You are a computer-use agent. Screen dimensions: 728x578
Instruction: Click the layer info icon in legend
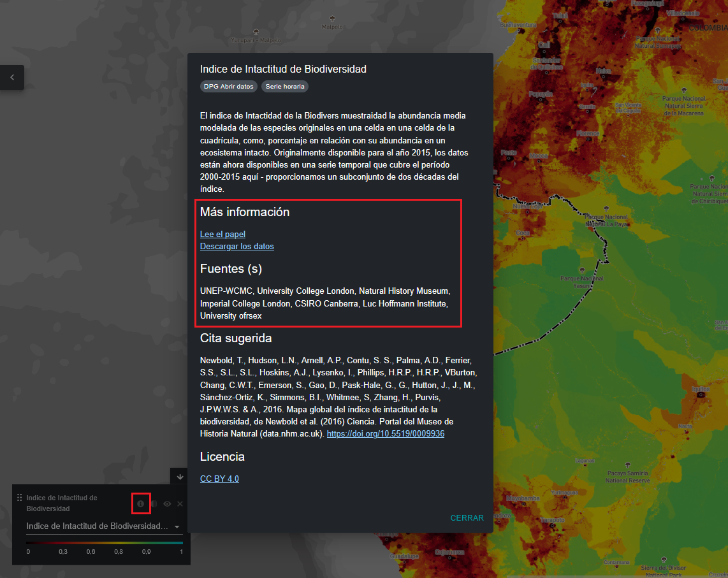coord(140,503)
